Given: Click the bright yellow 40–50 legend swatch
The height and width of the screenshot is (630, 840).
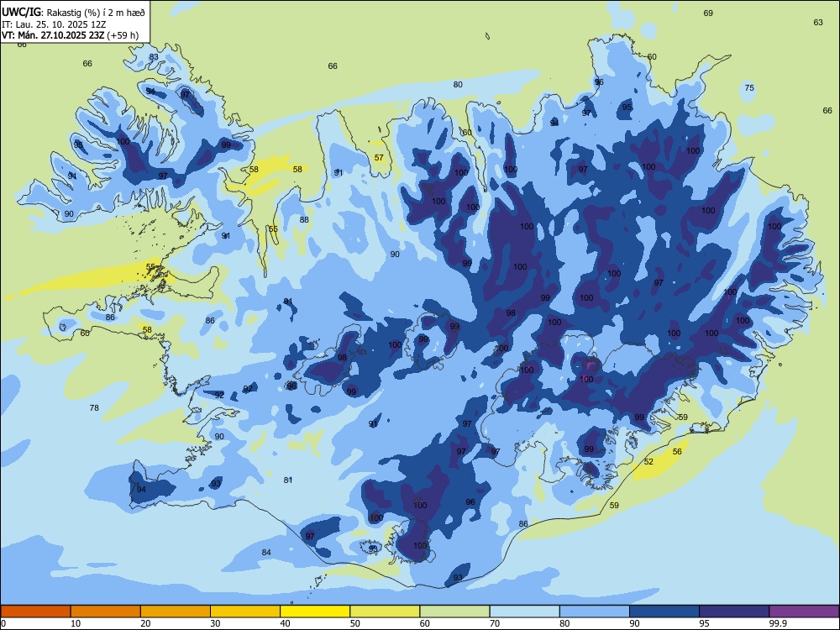Looking at the screenshot, I should click(x=315, y=612).
